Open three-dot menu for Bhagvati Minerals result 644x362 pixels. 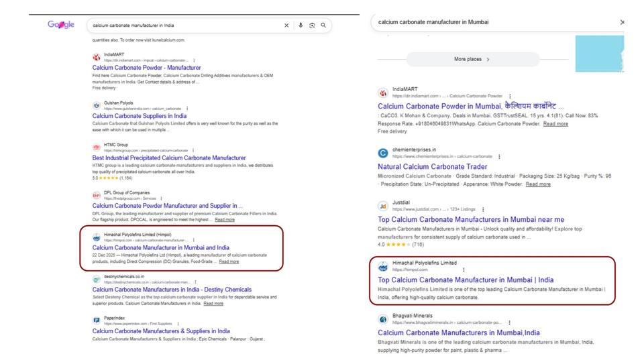coord(509,322)
